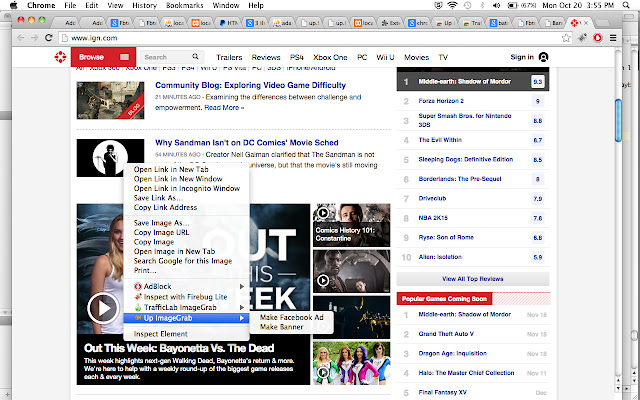The image size is (640, 400).
Task: Choose Inspect Element
Action: (x=160, y=334)
